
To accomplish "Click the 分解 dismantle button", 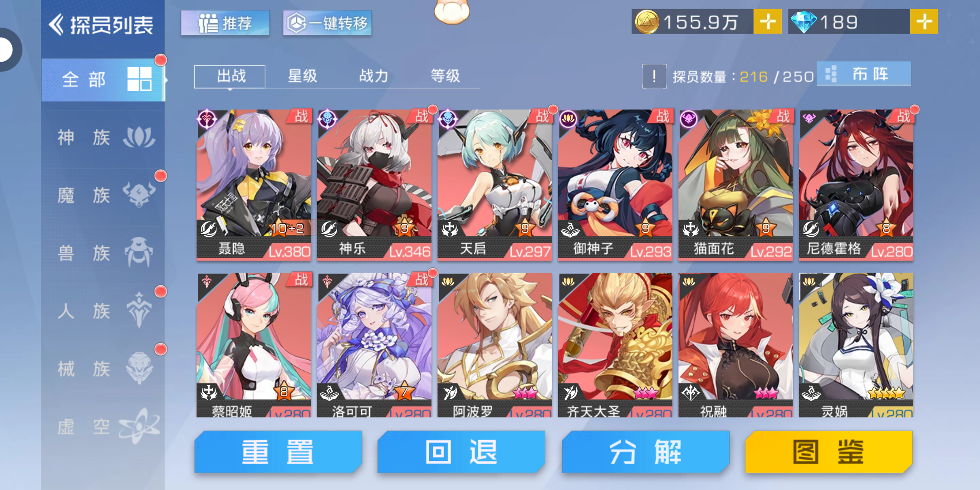I will (x=645, y=452).
